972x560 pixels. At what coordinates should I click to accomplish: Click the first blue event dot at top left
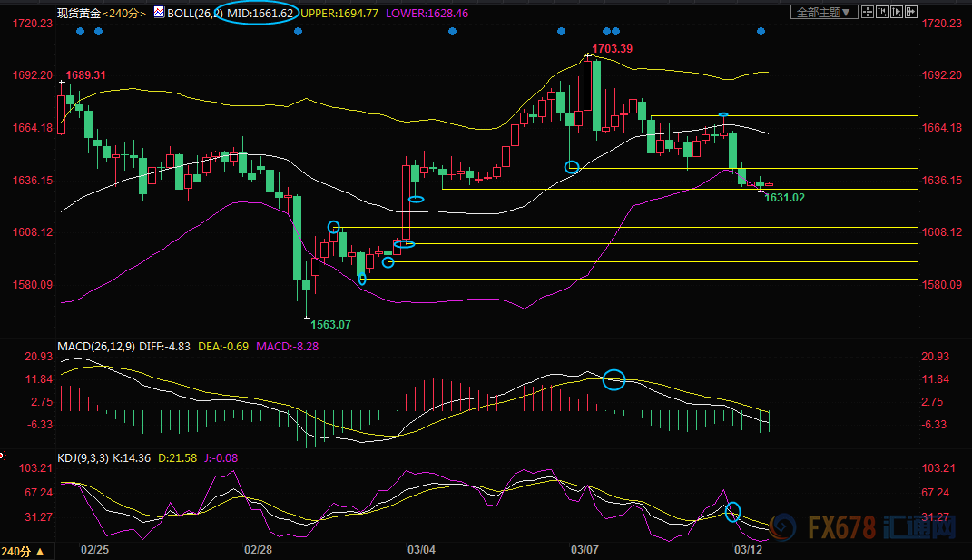(80, 32)
